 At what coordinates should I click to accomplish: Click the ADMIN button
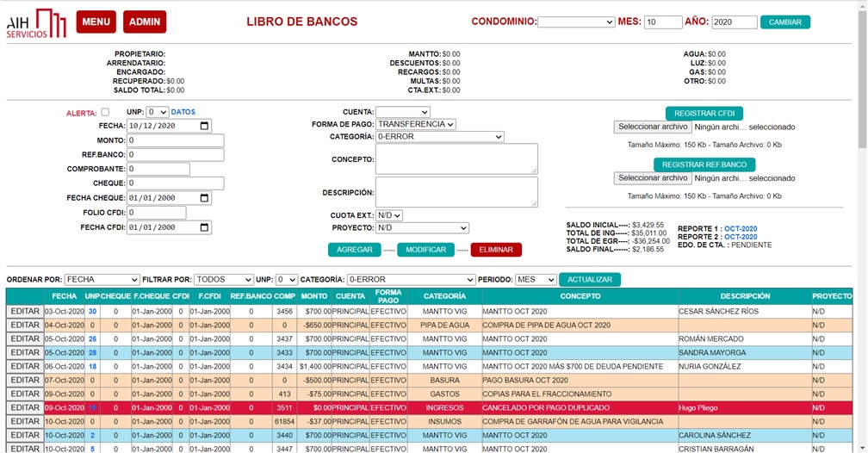click(145, 22)
